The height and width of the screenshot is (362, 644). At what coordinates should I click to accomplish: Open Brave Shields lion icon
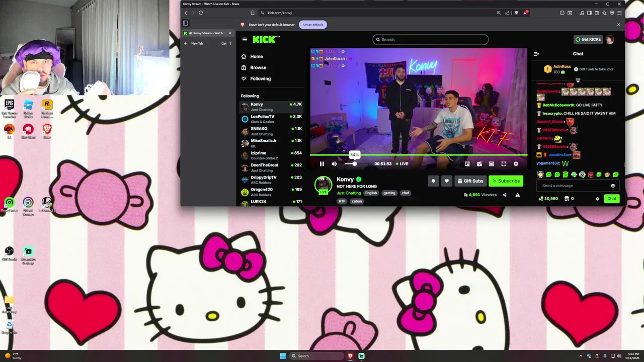point(516,13)
